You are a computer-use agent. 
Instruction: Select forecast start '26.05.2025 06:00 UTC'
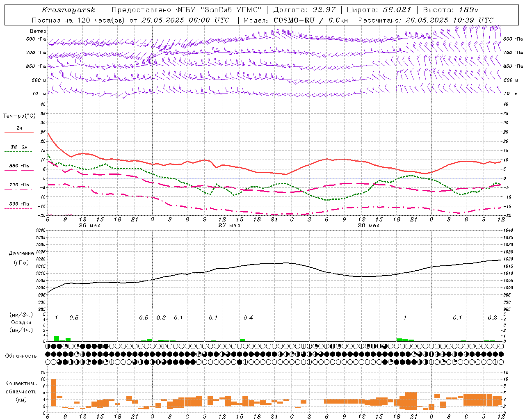tap(185, 20)
